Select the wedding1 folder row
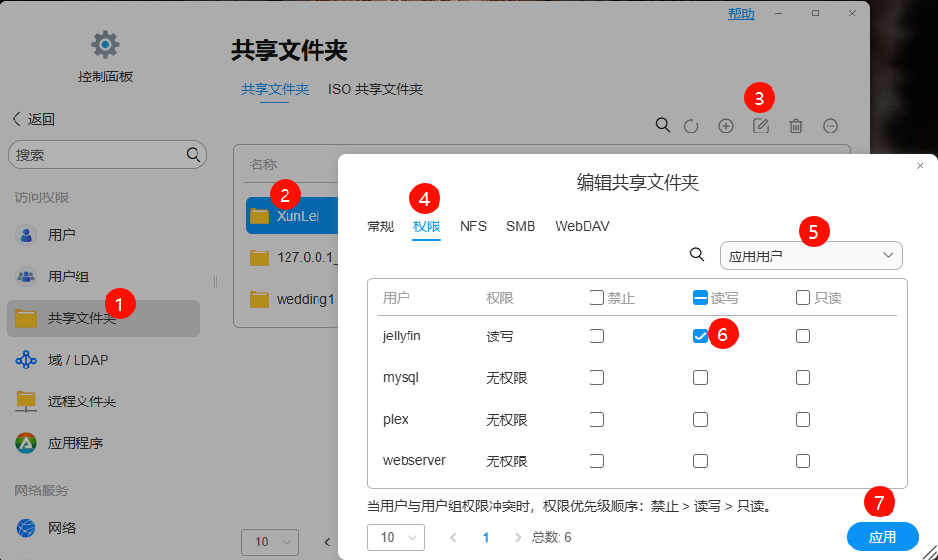 coord(292,299)
